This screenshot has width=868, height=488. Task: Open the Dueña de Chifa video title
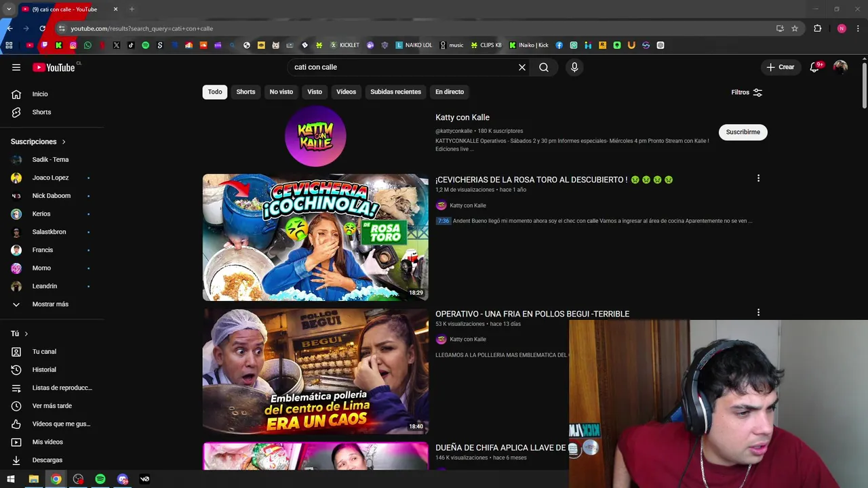pyautogui.click(x=500, y=448)
